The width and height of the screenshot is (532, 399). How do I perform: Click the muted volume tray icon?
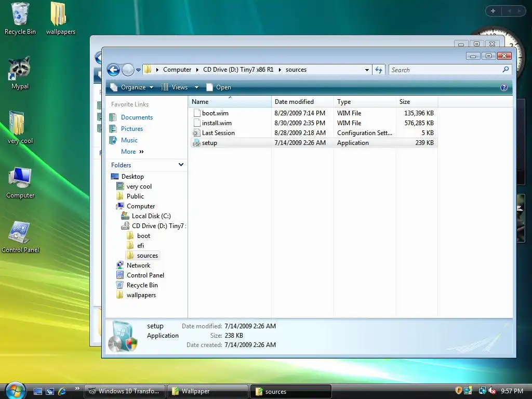click(x=492, y=391)
